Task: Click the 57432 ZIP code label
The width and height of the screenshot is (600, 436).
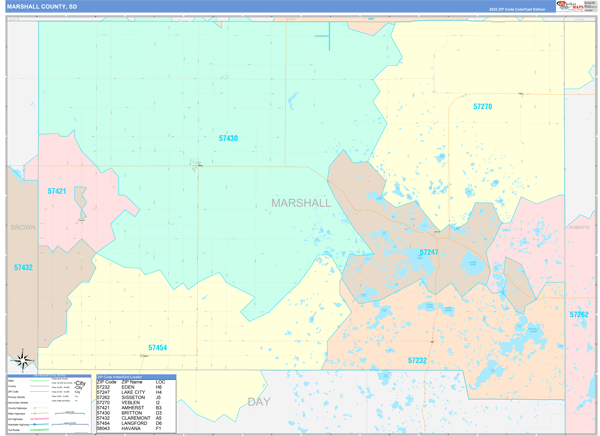Action: coord(23,268)
